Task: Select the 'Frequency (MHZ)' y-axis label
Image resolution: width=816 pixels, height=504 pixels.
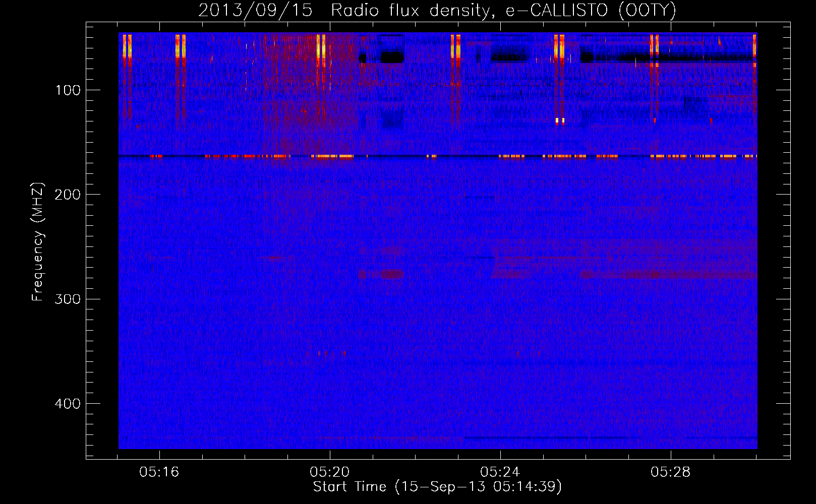Action: (38, 242)
